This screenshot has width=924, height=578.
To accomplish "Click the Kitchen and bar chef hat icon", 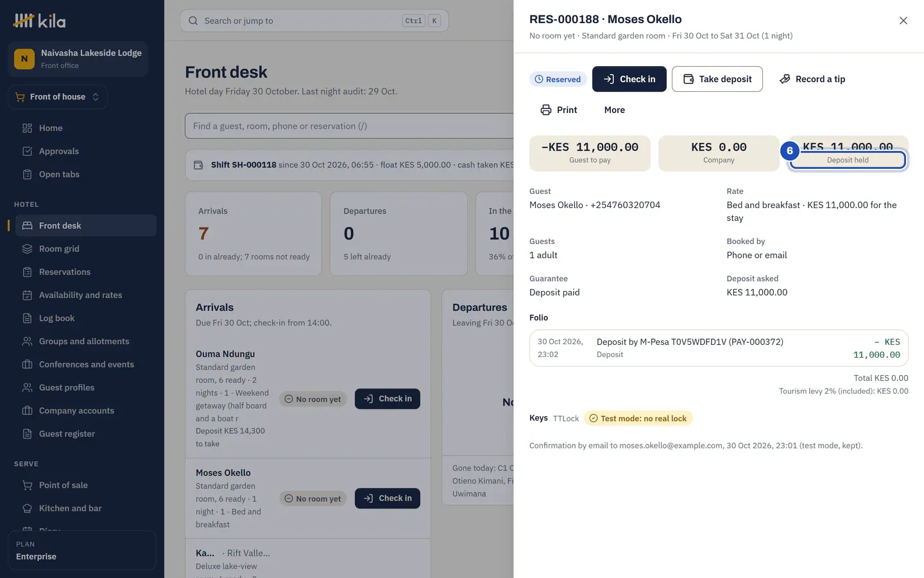I will 27,508.
